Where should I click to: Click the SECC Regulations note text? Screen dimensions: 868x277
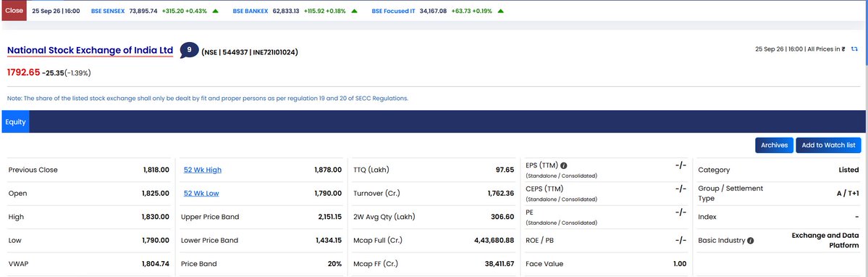tap(208, 98)
